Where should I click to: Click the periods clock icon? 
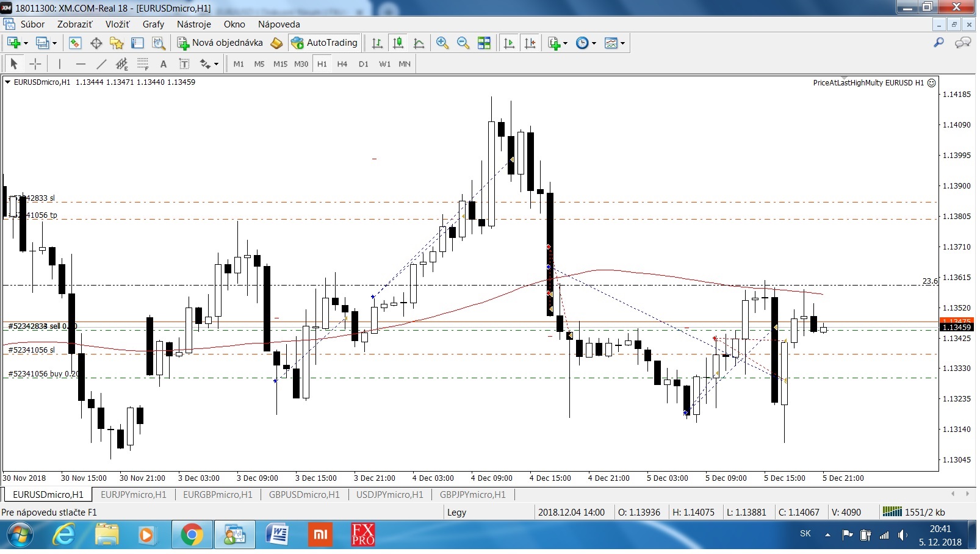pos(582,43)
